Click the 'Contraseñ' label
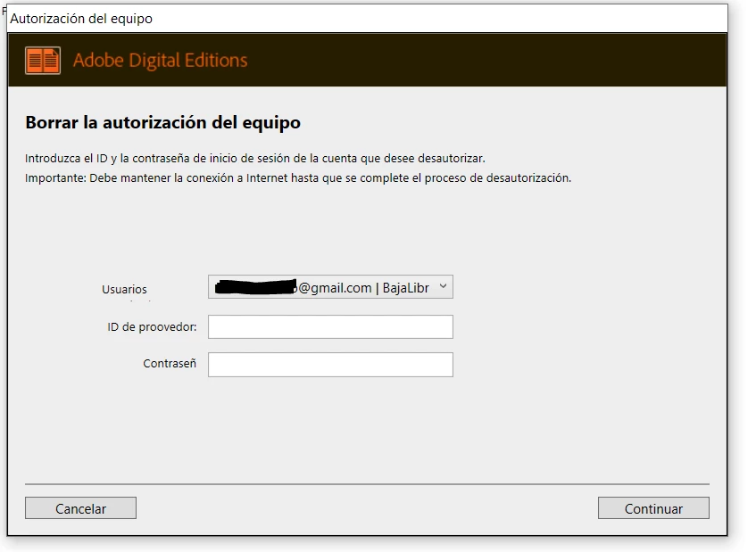The width and height of the screenshot is (756, 552). [170, 364]
